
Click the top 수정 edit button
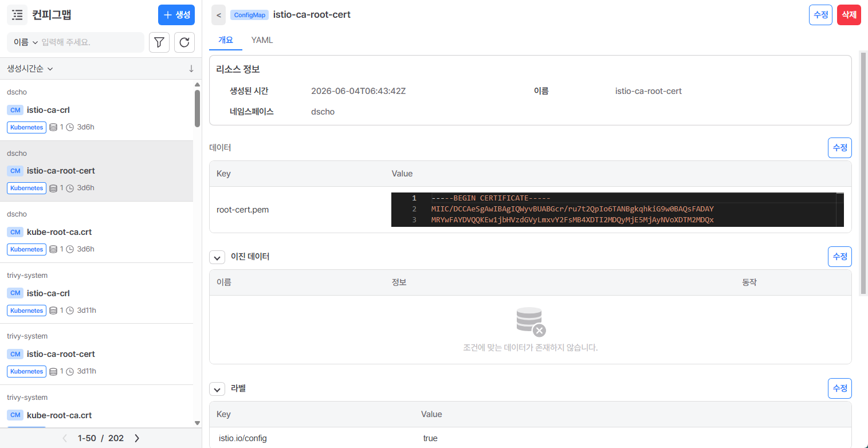tap(820, 15)
